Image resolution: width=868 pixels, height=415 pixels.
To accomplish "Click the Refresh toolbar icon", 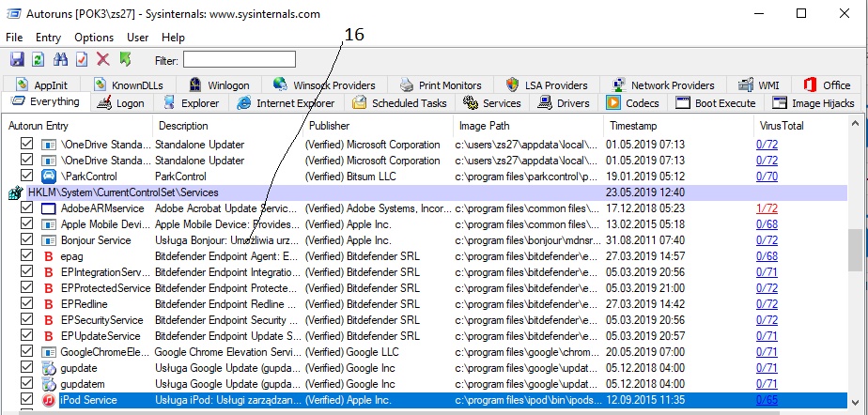I will pyautogui.click(x=38, y=59).
